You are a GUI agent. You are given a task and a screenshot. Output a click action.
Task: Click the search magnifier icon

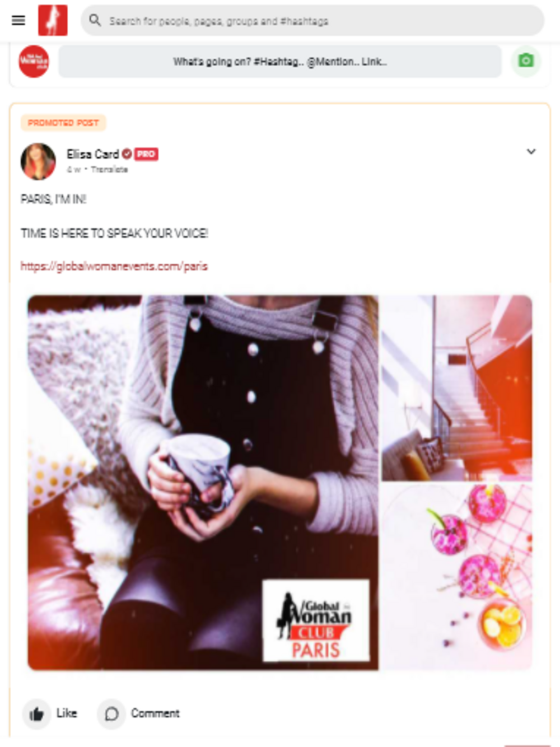95,21
